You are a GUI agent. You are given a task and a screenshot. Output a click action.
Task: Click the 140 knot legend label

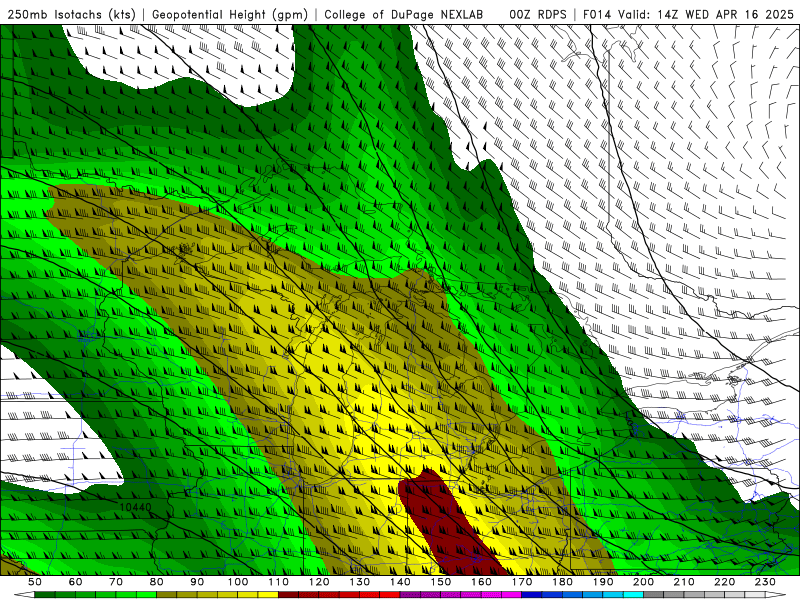400,582
